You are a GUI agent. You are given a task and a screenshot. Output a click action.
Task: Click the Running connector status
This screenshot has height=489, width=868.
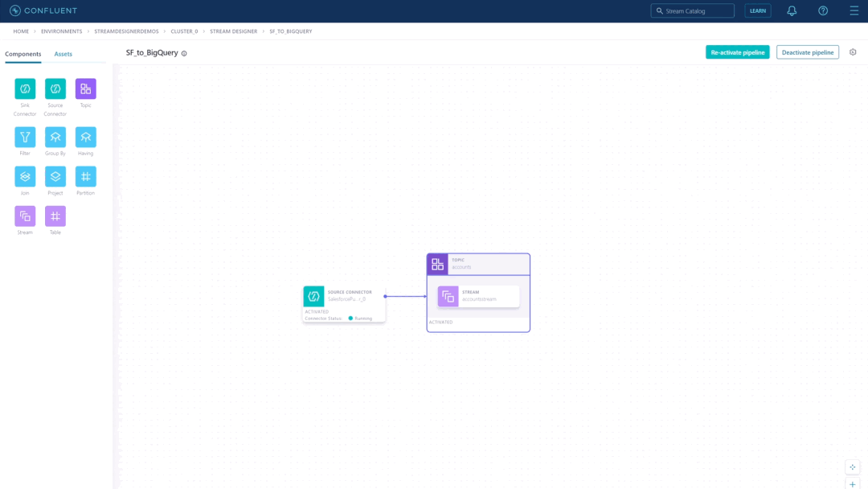point(360,318)
